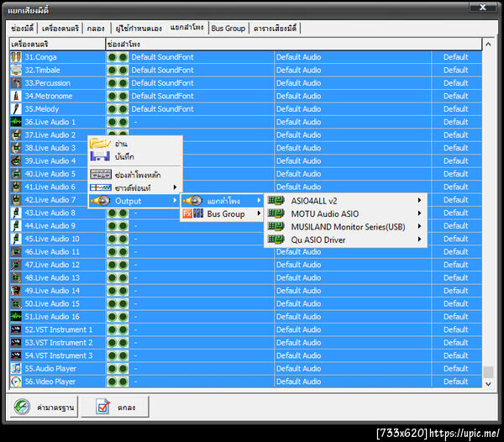Viewport: 504px width, 442px height.
Task: Click the Percussion instrument icon
Action: pyautogui.click(x=16, y=83)
